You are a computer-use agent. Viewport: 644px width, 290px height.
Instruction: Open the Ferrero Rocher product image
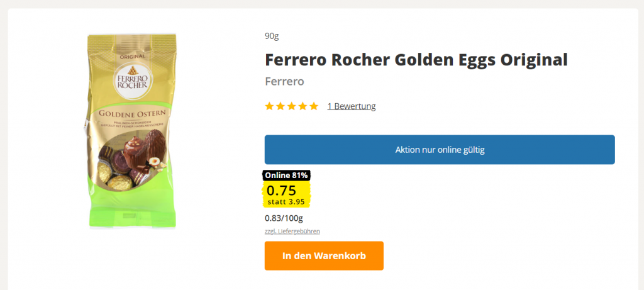click(131, 132)
